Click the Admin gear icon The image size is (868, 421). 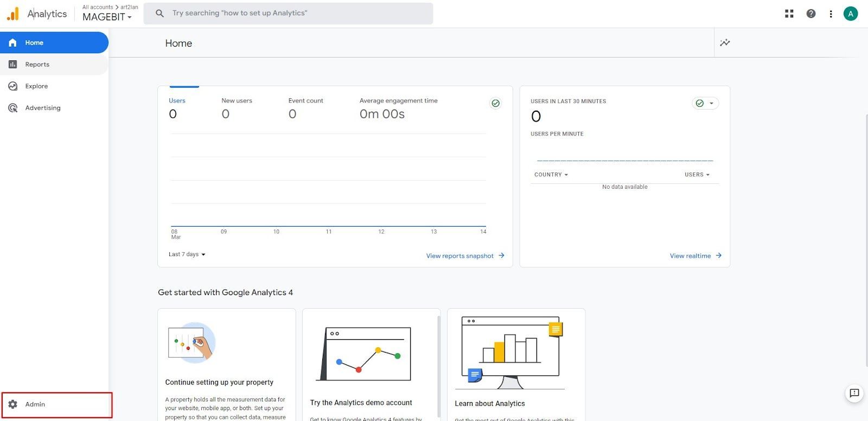13,404
